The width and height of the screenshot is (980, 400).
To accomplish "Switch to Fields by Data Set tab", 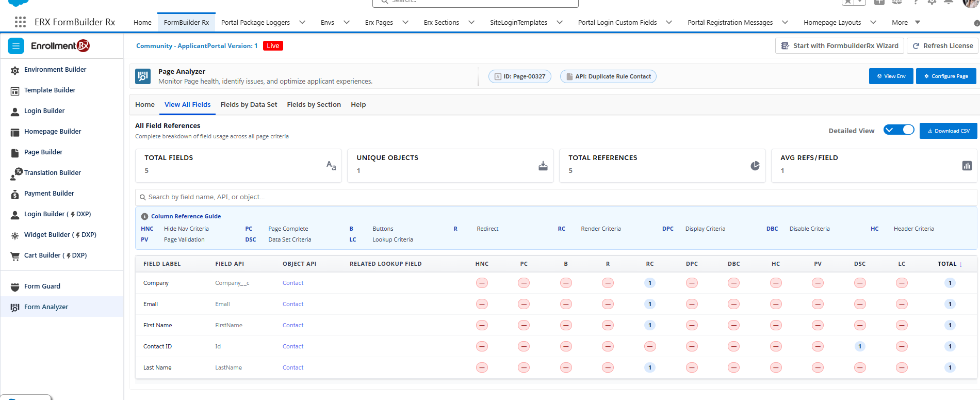I will pyautogui.click(x=249, y=104).
